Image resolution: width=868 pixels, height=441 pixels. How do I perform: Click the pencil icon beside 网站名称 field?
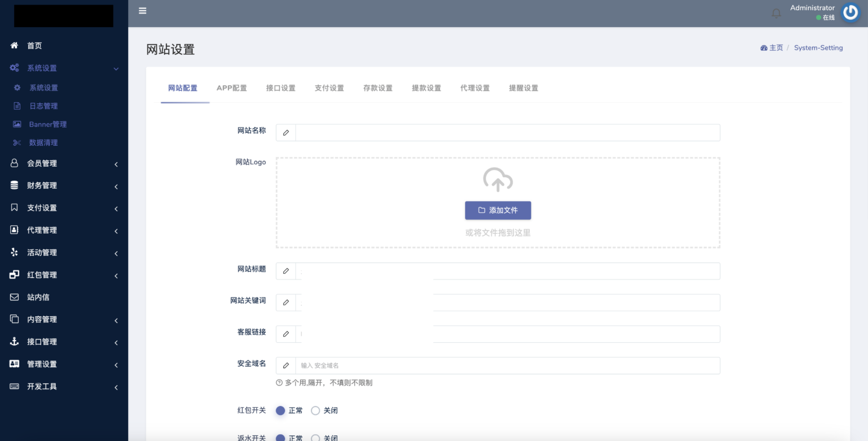(x=286, y=133)
